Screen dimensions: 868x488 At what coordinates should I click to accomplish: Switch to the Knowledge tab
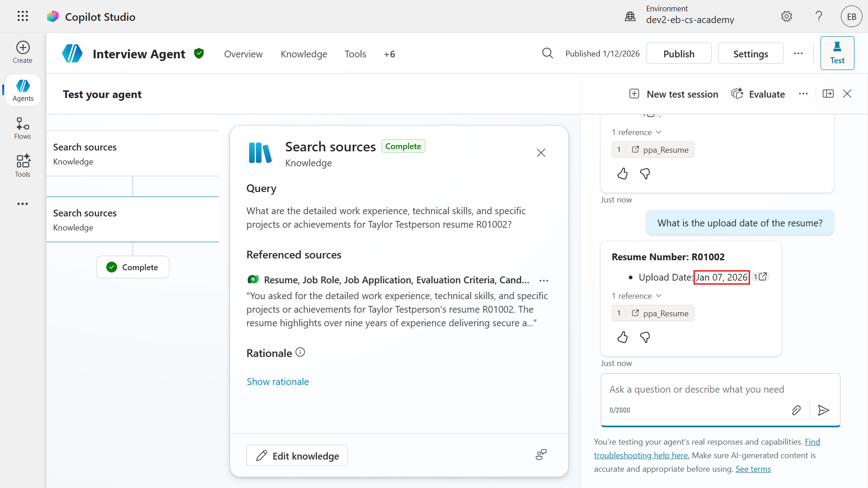tap(304, 54)
